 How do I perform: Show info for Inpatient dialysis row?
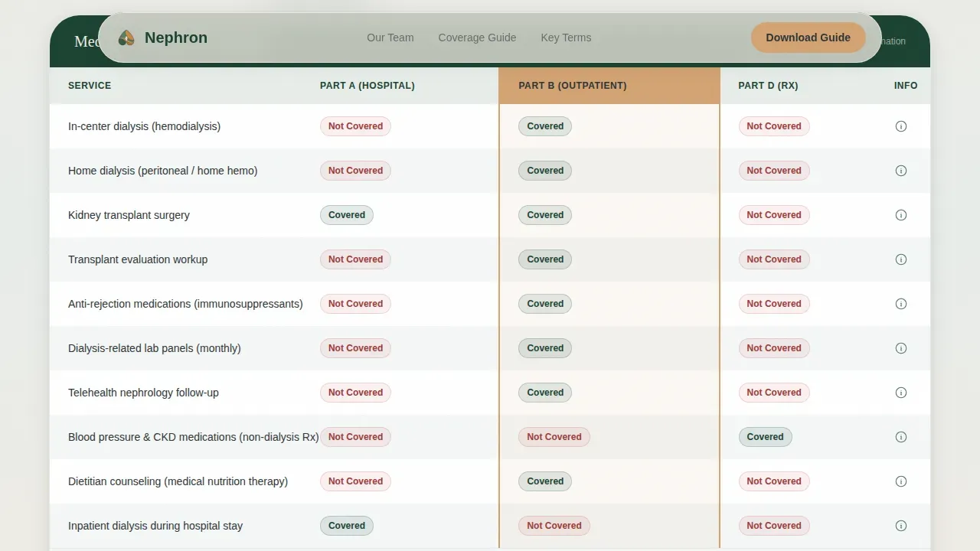pos(901,526)
